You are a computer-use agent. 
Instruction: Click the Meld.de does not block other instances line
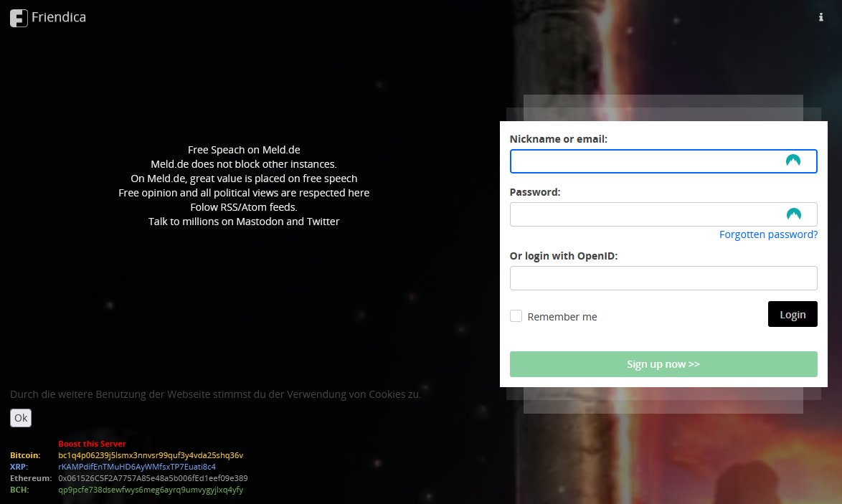(244, 164)
